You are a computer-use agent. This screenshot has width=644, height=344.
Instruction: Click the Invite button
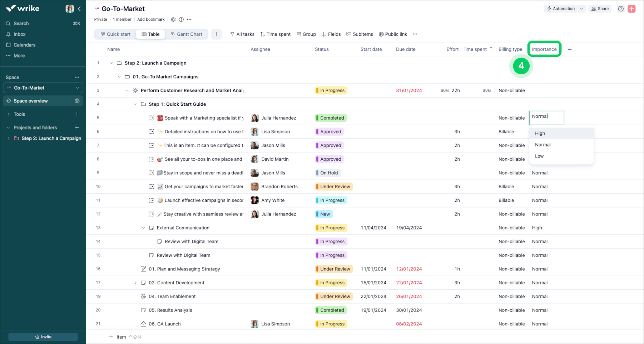click(43, 337)
